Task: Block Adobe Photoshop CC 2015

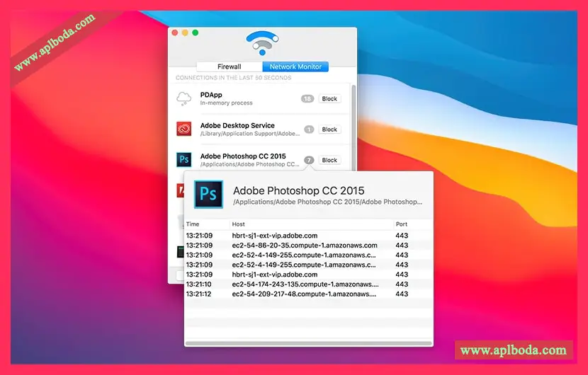Action: 329,160
